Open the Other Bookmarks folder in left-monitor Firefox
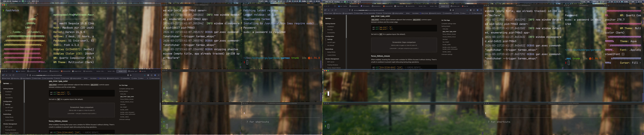The height and width of the screenshot is (135, 644). pos(155,78)
